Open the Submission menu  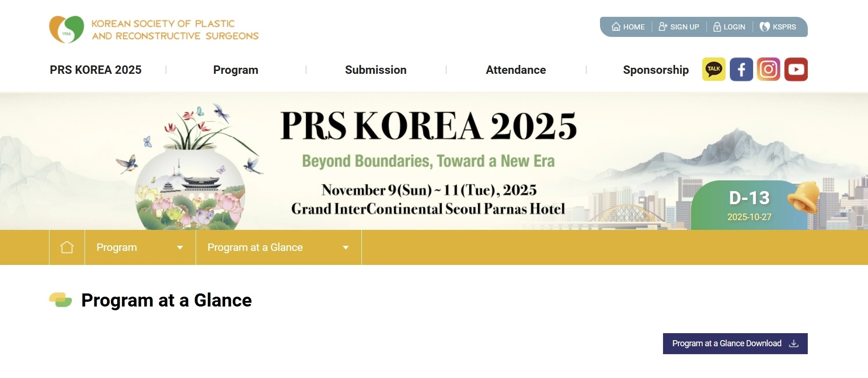coord(375,70)
